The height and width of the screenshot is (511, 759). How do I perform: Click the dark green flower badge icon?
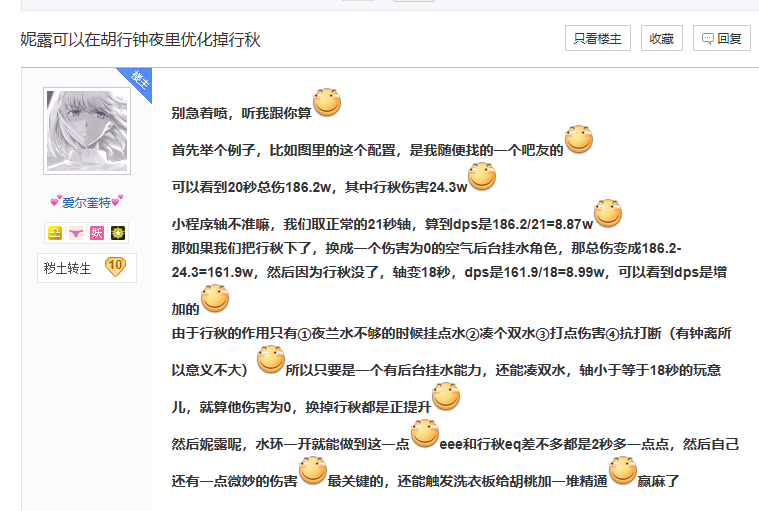(x=118, y=233)
